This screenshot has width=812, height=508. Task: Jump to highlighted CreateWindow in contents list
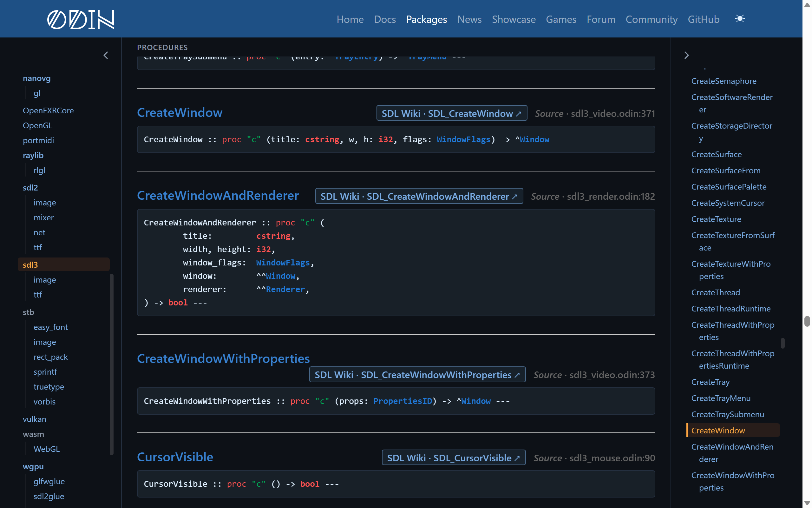coord(733,431)
